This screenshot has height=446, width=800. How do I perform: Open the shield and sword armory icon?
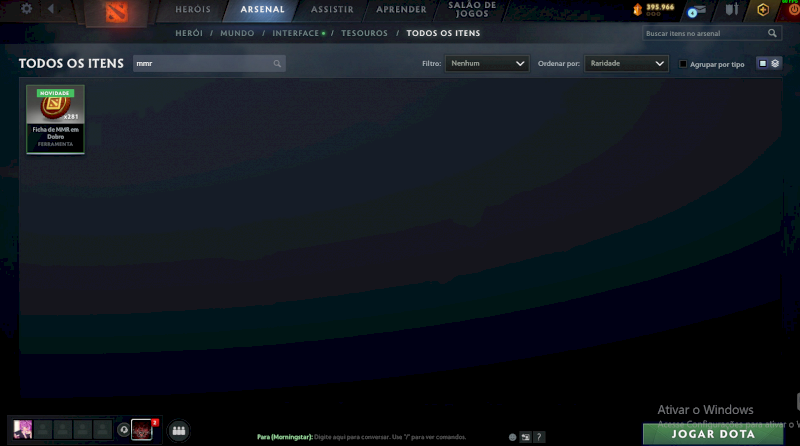(x=732, y=9)
